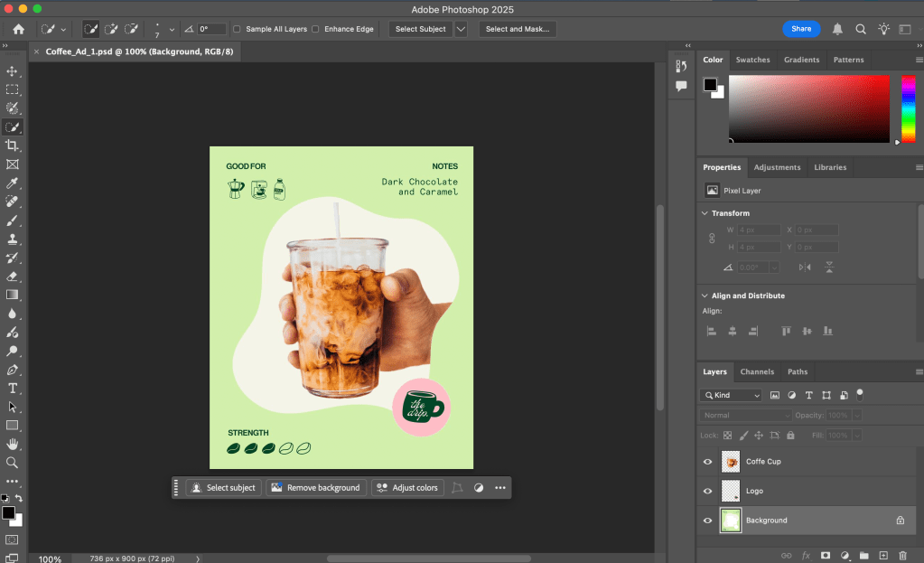The image size is (924, 563).
Task: Click the blue Share button
Action: 801,29
